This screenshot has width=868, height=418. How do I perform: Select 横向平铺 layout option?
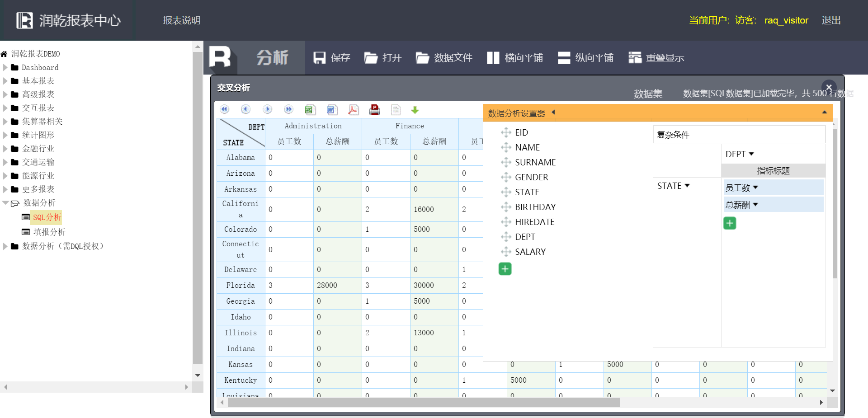coord(515,58)
